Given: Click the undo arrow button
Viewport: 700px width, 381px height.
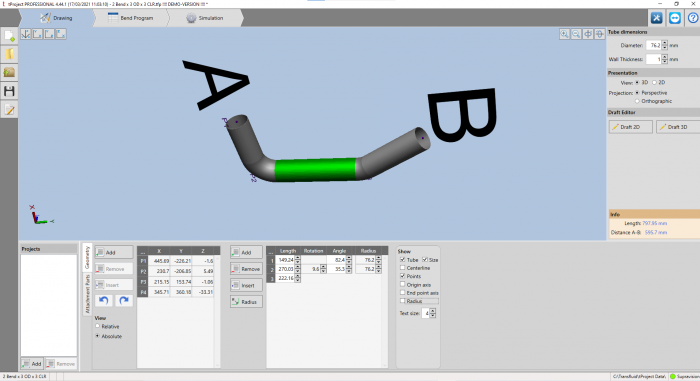Looking at the screenshot, I should coord(104,301).
